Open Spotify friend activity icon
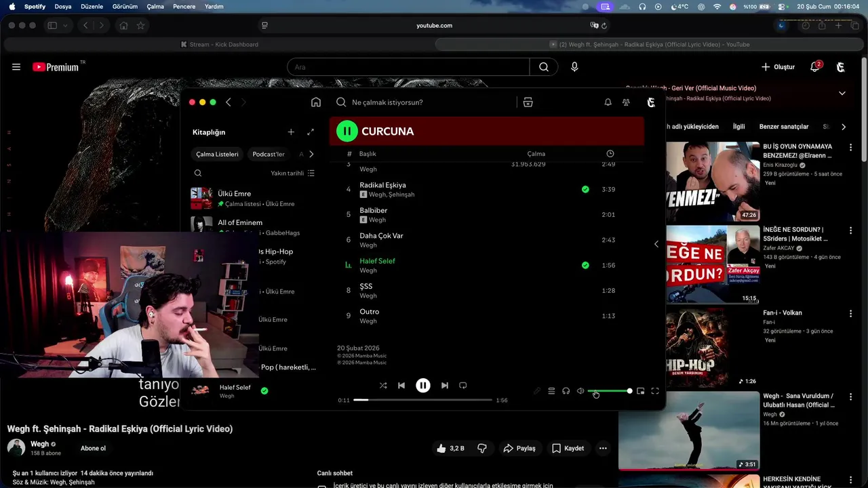868x488 pixels. (x=626, y=102)
